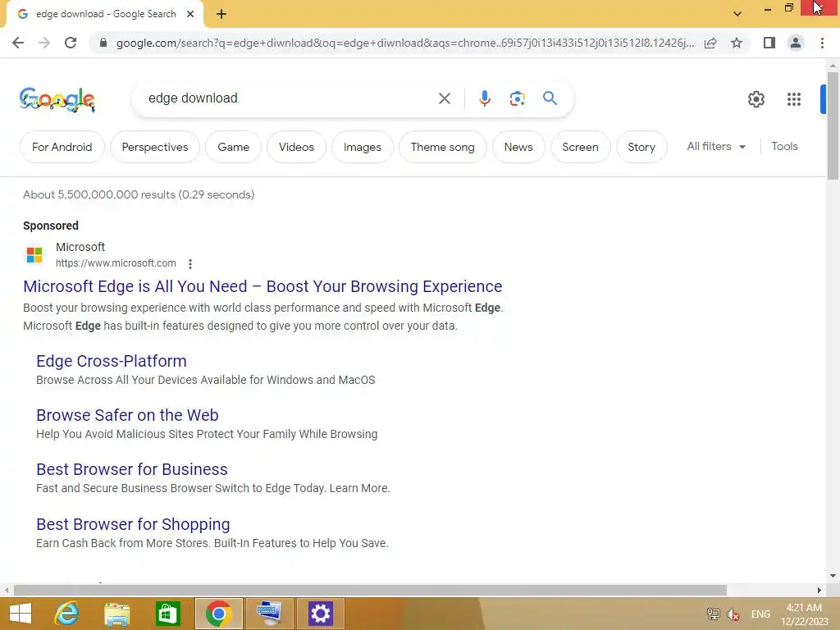Select the Perspectives filter chip
The width and height of the screenshot is (840, 630).
point(155,147)
